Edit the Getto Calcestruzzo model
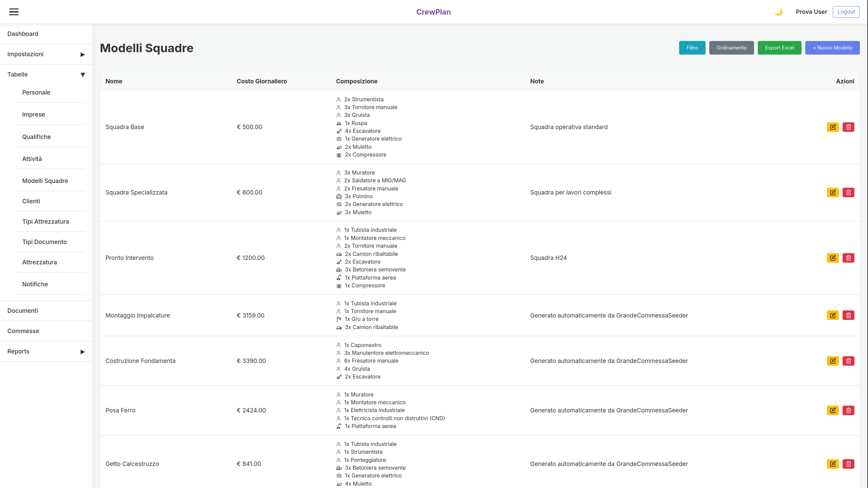The width and height of the screenshot is (868, 488). [x=833, y=464]
